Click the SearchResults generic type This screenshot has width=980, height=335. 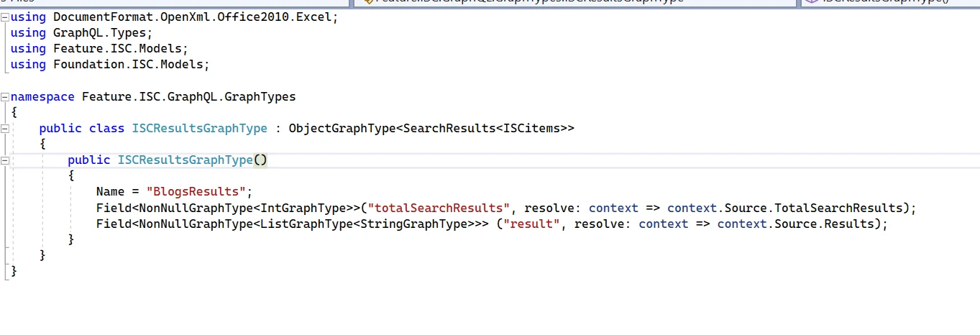click(x=449, y=129)
